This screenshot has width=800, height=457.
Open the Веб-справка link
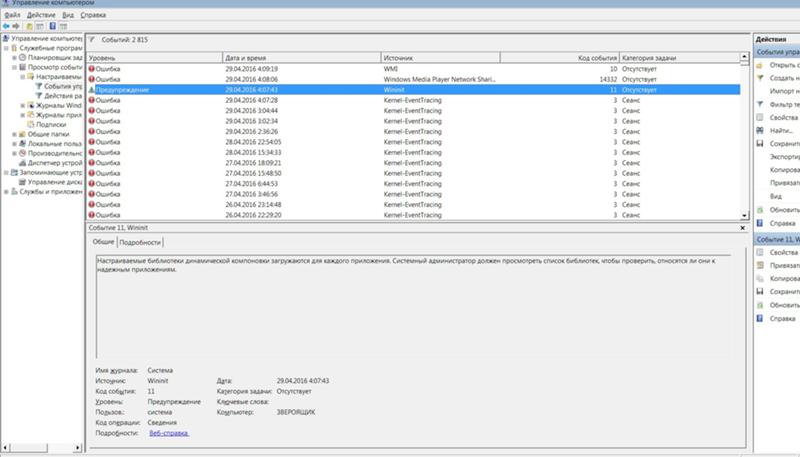pyautogui.click(x=169, y=433)
